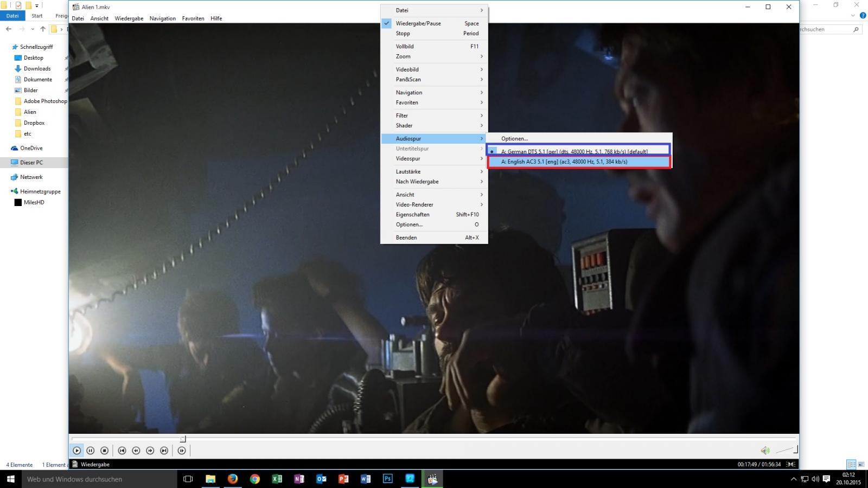
Task: Open the Hilfe menu in menu bar
Action: [216, 18]
